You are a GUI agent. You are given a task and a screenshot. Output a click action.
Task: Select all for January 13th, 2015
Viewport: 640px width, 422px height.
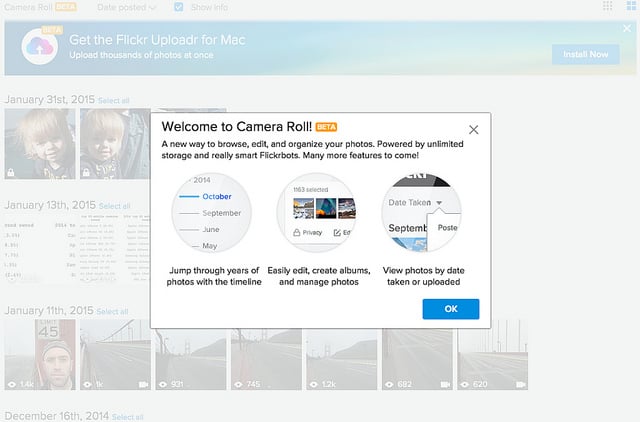115,206
